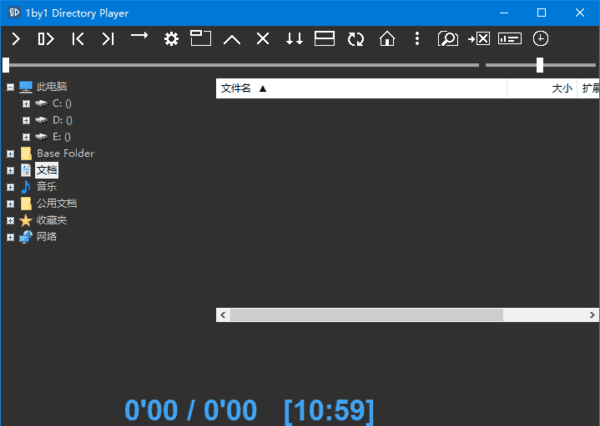Screen dimensions: 600x426
Task: Expand the 音乐 tree node
Action: [10, 187]
